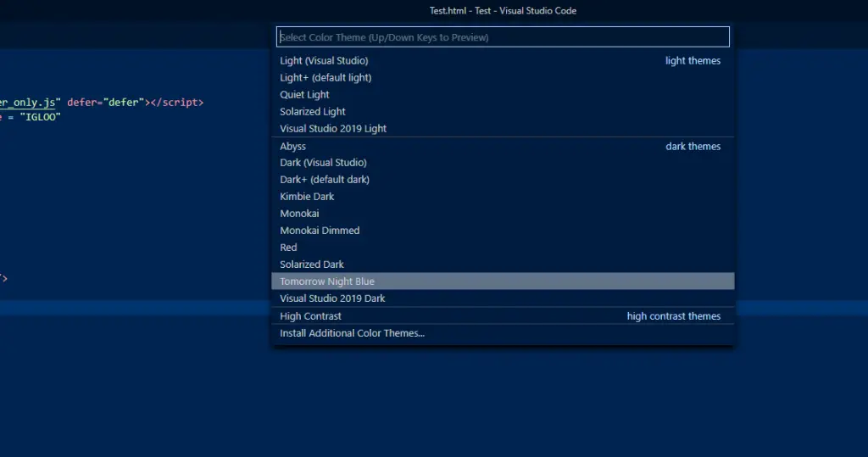Pick the Monokai theme
Screen dimensions: 868x457
503,214
